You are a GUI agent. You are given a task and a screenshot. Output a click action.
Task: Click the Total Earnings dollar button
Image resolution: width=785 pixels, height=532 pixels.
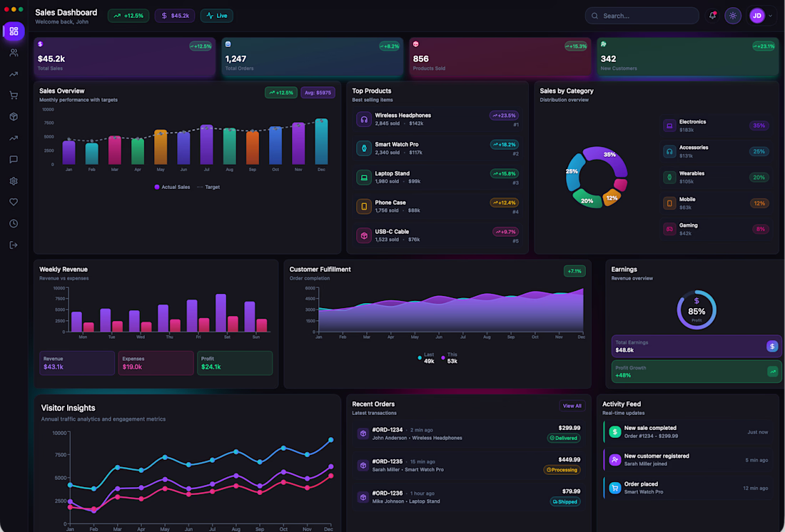pos(772,346)
